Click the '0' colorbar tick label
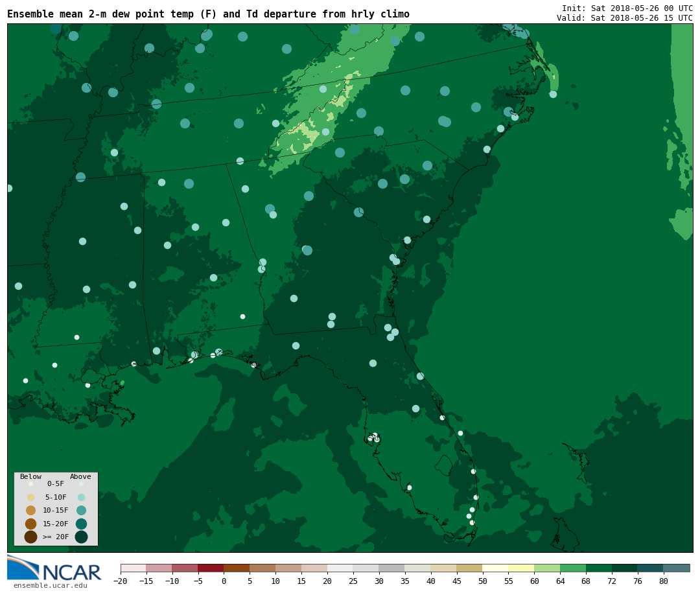 click(x=224, y=581)
